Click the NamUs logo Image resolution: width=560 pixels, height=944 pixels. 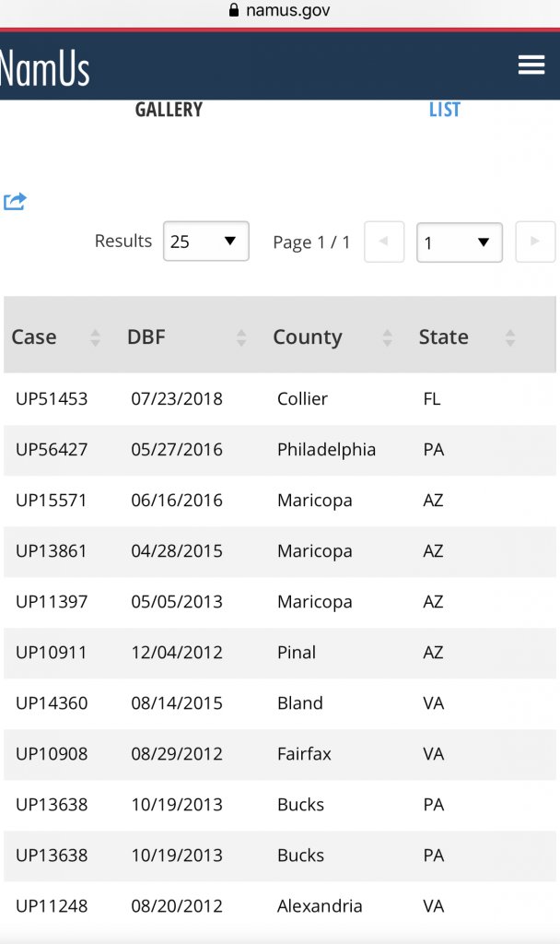(44, 68)
